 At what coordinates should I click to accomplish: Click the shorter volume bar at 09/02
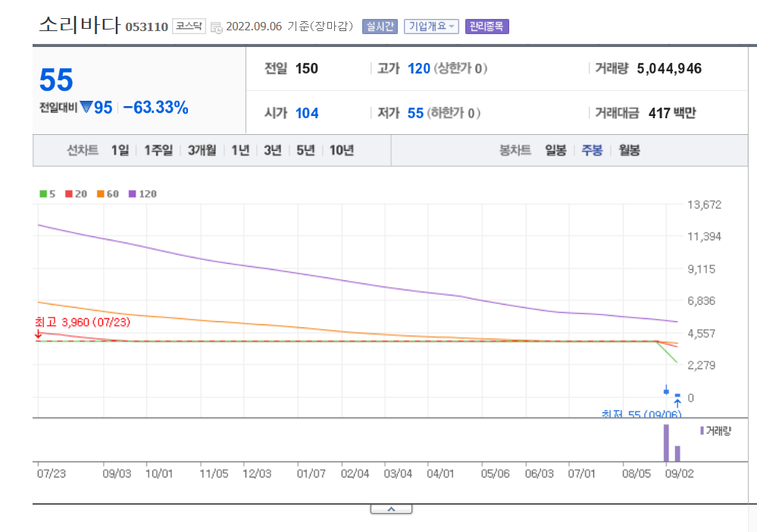[x=677, y=454]
